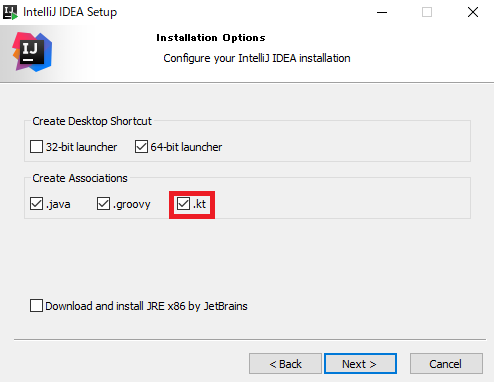
Task: Click the Installation Options heading
Action: [211, 38]
